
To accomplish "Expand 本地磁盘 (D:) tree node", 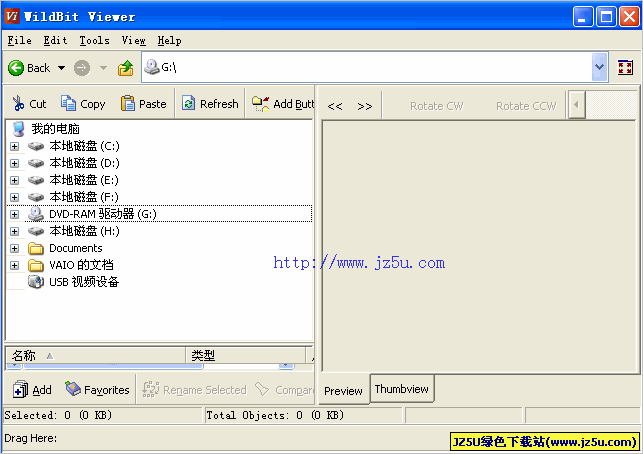I will pyautogui.click(x=15, y=163).
